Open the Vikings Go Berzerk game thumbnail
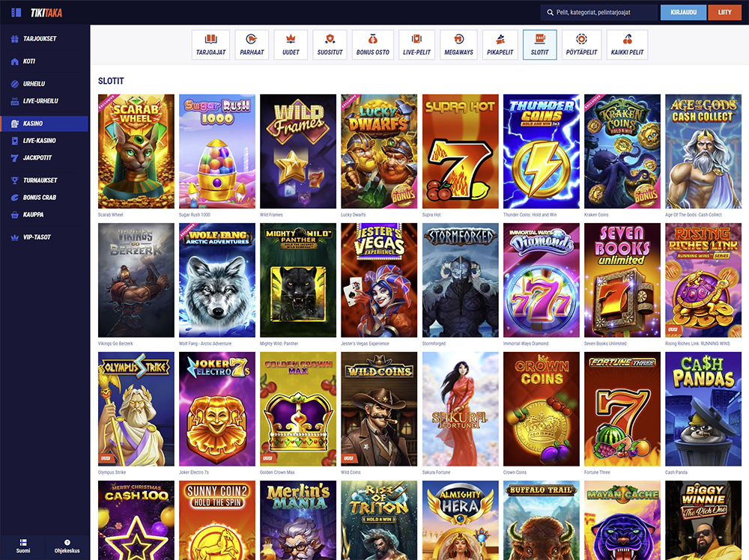This screenshot has height=560, width=749. pos(136,280)
